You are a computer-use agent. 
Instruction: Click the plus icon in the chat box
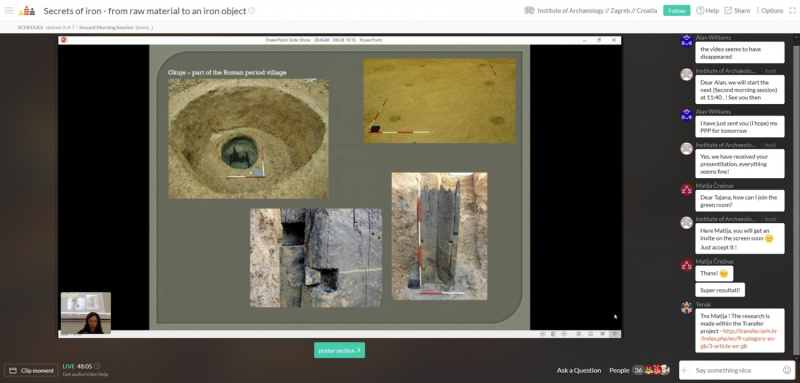(685, 370)
